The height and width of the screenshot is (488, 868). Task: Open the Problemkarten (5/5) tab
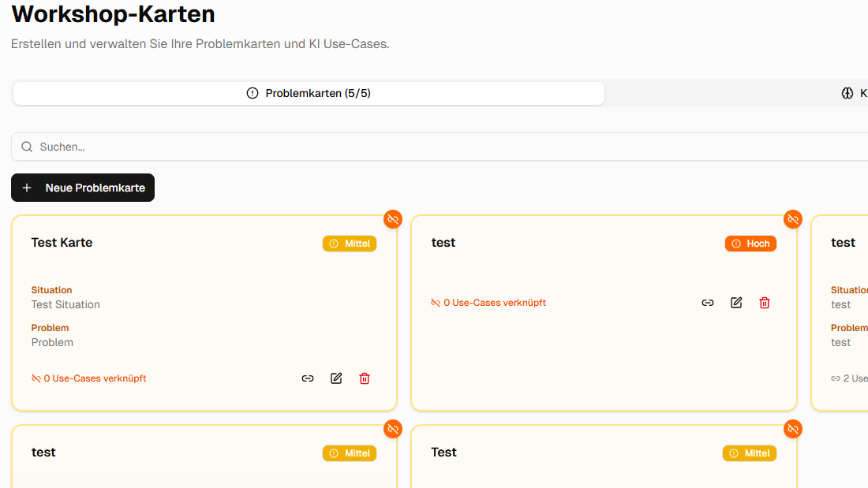309,93
